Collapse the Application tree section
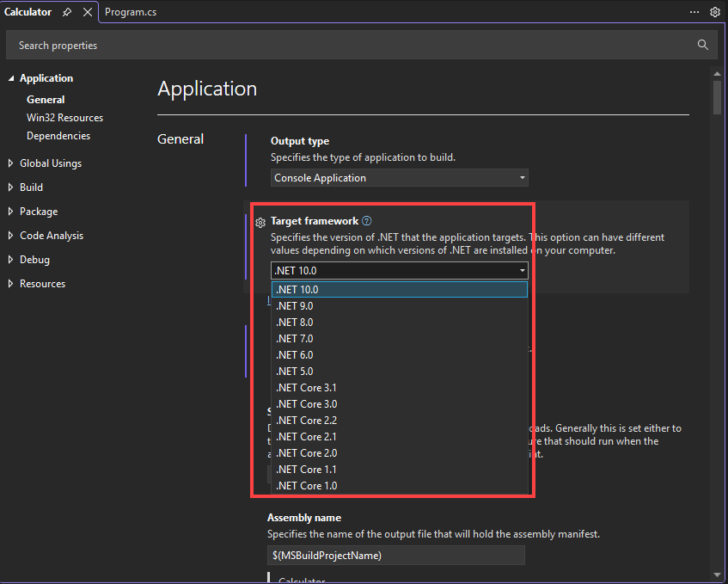This screenshot has width=728, height=584. click(x=11, y=78)
